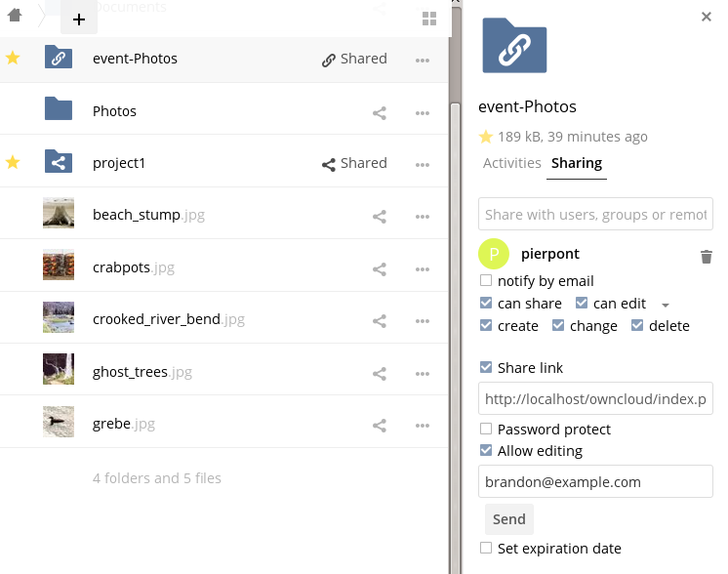The image size is (728, 574).
Task: Delete pierpont share with trash icon
Action: point(706,257)
